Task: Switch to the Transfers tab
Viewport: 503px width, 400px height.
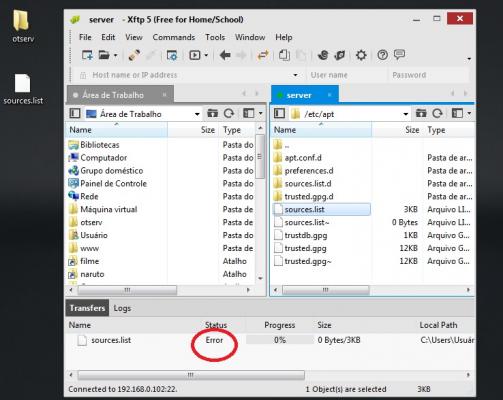Action: tap(87, 308)
